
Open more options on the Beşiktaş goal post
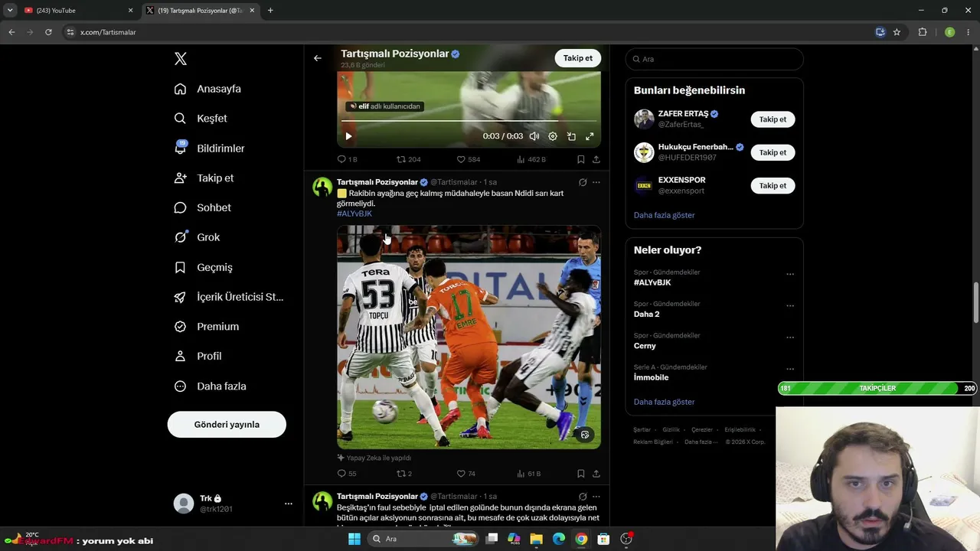click(x=596, y=497)
